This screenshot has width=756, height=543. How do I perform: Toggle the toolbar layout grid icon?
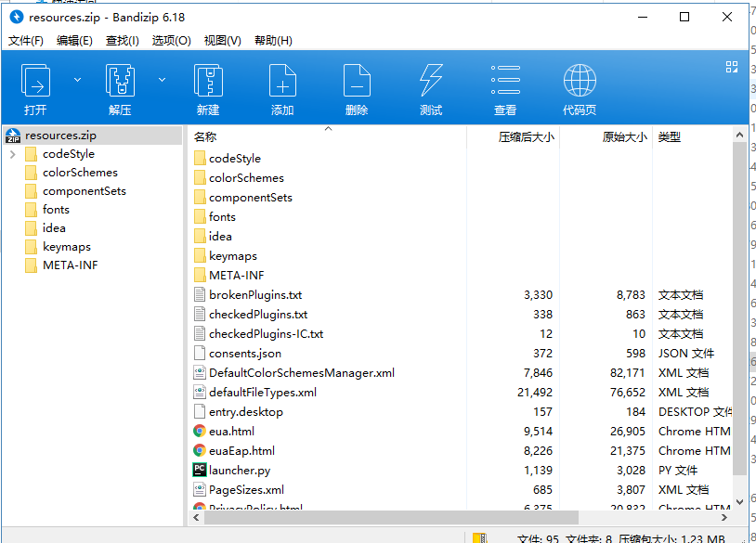click(x=732, y=67)
